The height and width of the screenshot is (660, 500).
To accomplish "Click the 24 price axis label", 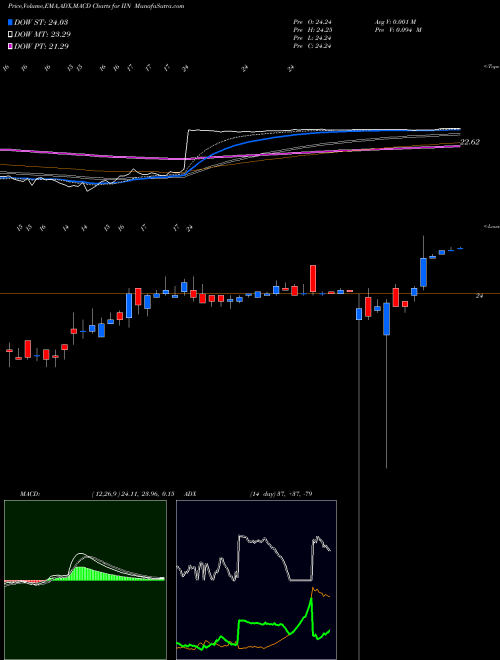I will coord(479,296).
